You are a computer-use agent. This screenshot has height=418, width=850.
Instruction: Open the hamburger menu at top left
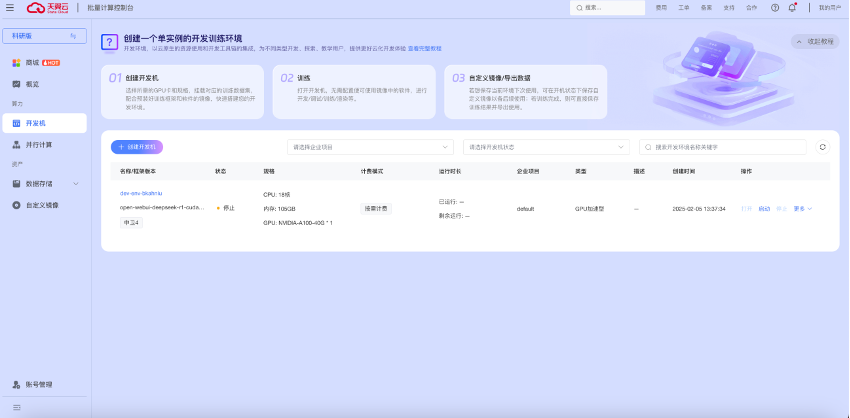pyautogui.click(x=10, y=8)
